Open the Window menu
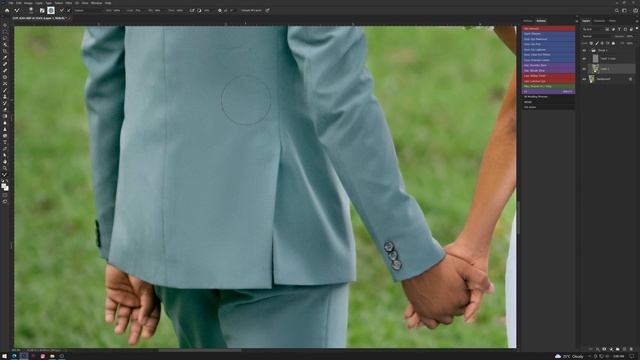 (x=96, y=3)
